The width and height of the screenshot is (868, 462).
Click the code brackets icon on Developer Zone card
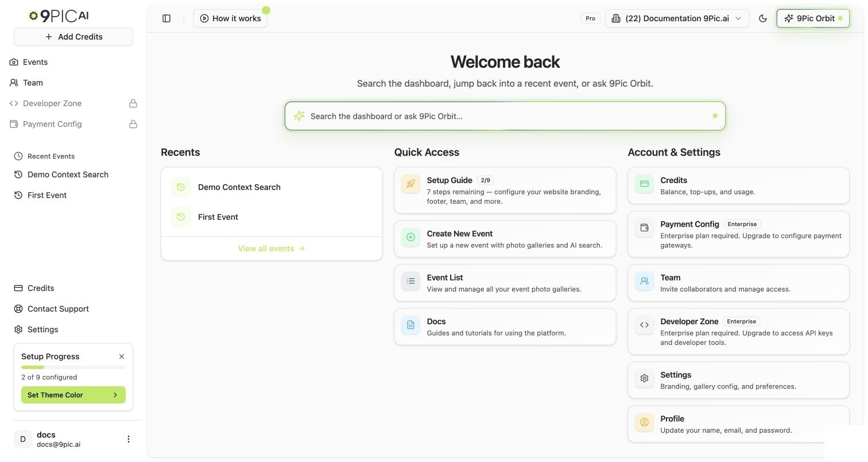644,325
